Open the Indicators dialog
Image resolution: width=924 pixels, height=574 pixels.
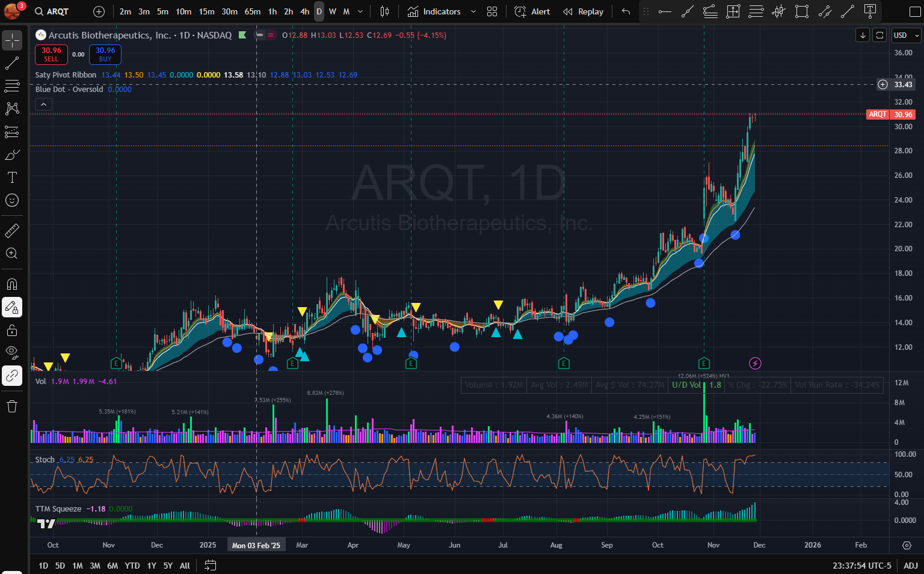click(435, 11)
